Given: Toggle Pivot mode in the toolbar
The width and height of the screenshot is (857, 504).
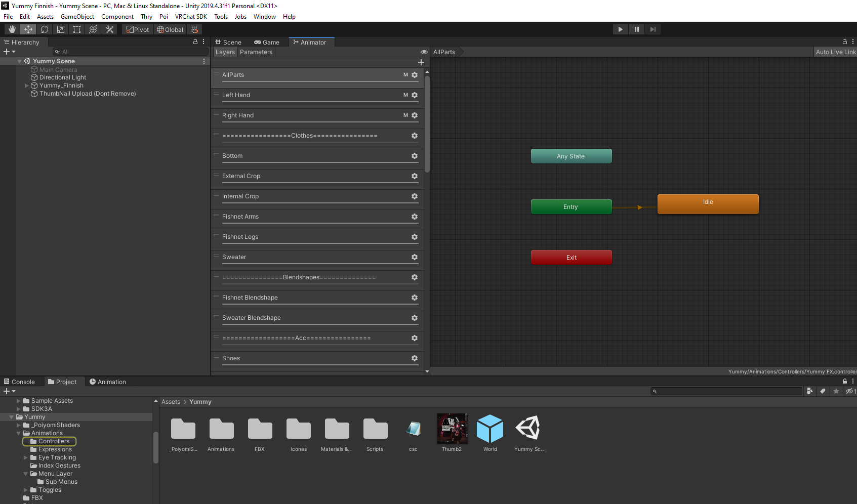Looking at the screenshot, I should (137, 29).
